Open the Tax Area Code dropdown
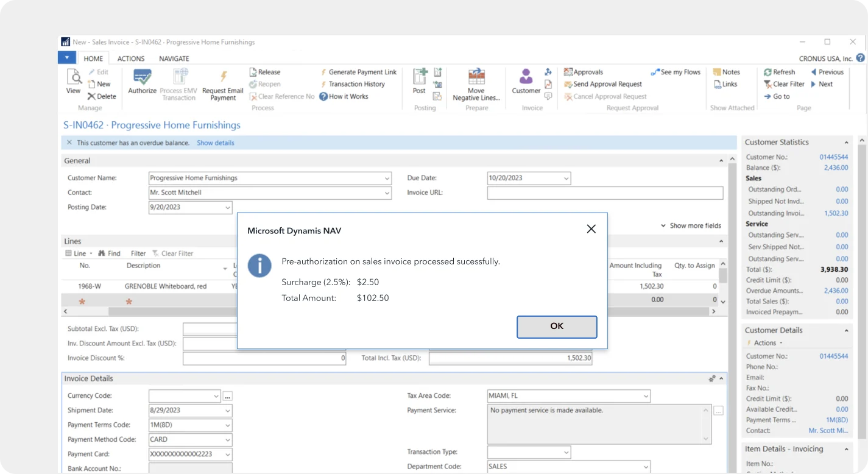 [x=646, y=397]
